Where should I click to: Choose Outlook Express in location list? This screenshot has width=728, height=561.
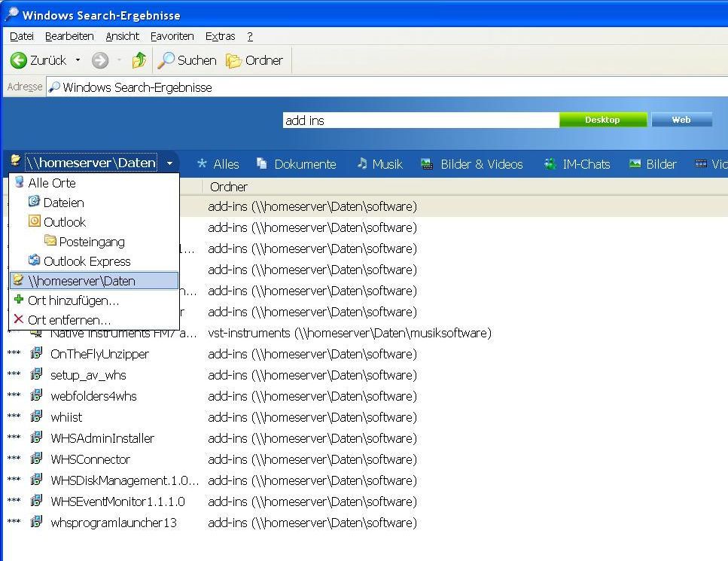click(94, 261)
